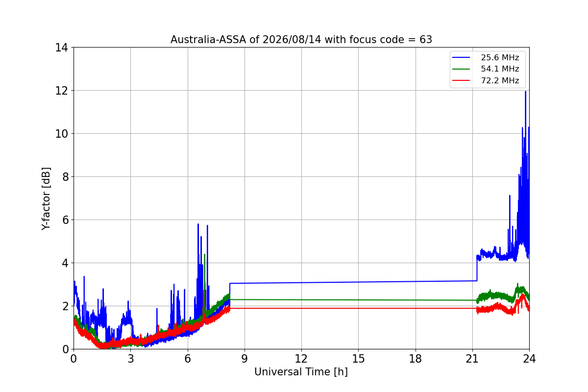Click the x-axis tick label 6
Image resolution: width=588 pixels, height=392 pixels.
(187, 358)
